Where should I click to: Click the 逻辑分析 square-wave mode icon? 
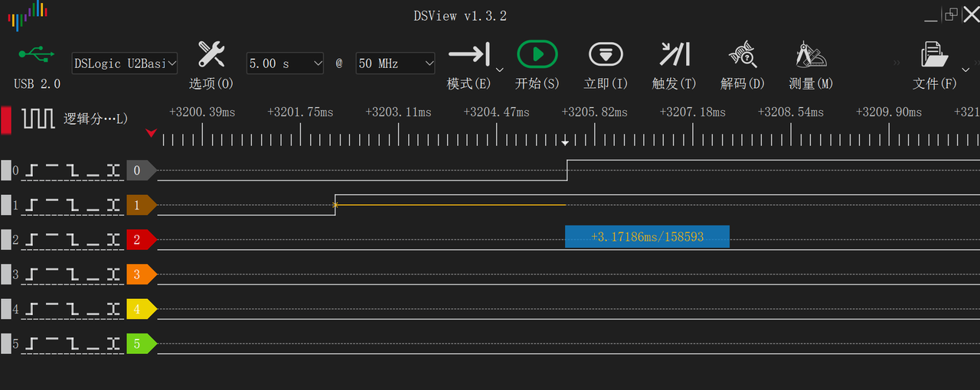tap(38, 119)
